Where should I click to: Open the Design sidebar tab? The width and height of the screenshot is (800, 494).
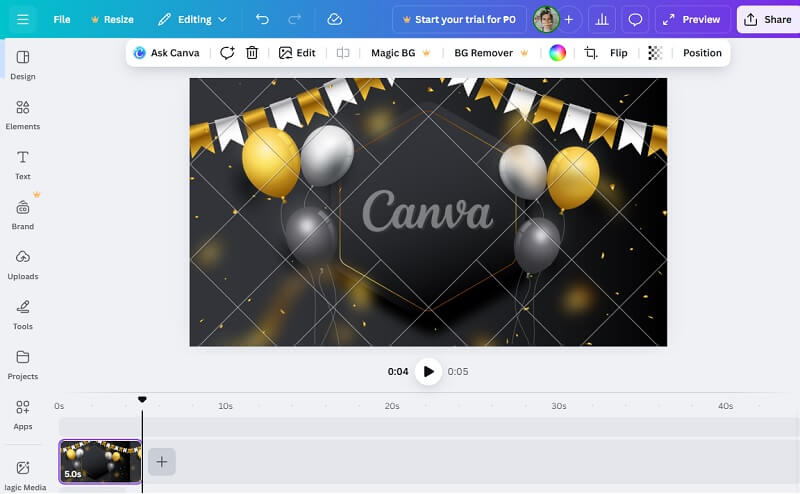pos(23,65)
